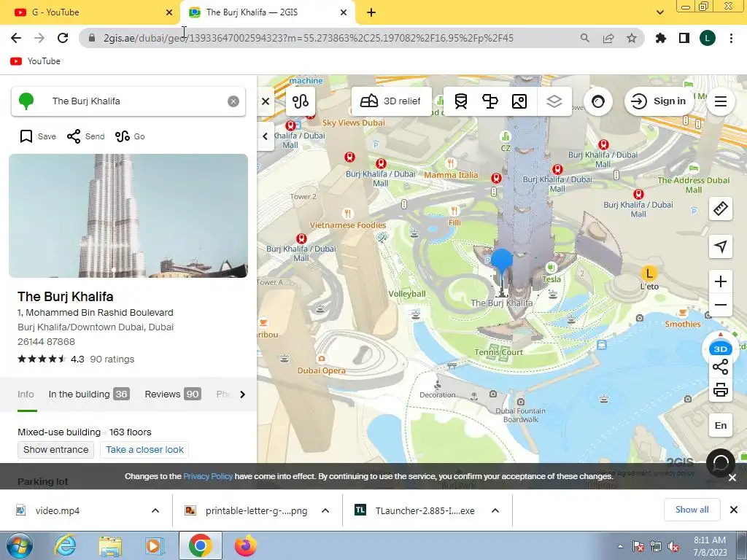Screen dimensions: 747x560
Task: Click the round theme circle icon
Action: point(598,101)
